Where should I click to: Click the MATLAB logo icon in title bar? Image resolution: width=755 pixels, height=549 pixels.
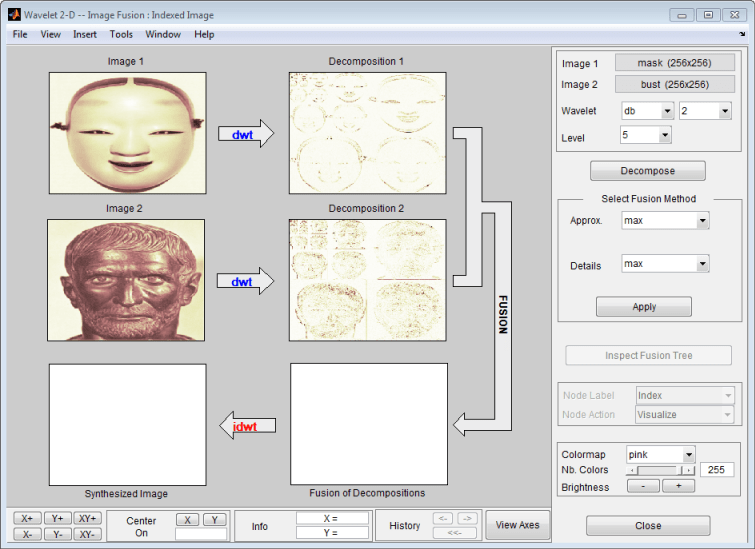14,14
